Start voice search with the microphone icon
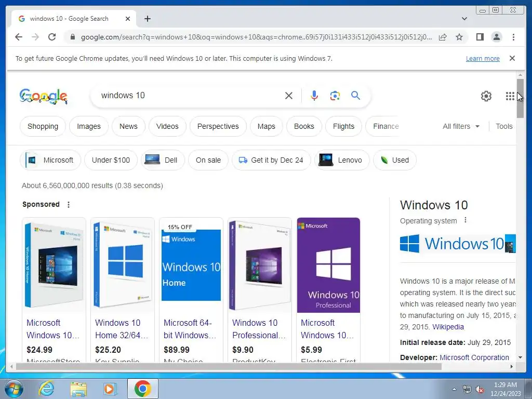This screenshot has height=399, width=532. pyautogui.click(x=314, y=96)
